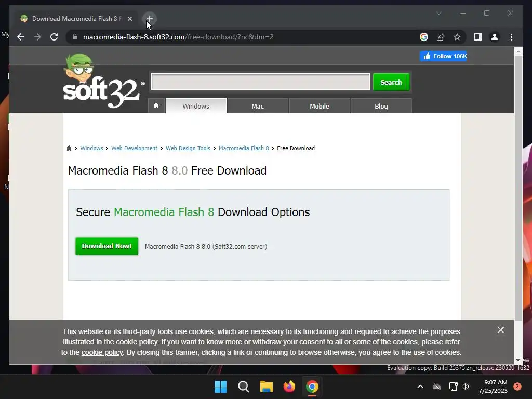The height and width of the screenshot is (399, 532).
Task: Open the Chrome side panel
Action: click(x=478, y=37)
